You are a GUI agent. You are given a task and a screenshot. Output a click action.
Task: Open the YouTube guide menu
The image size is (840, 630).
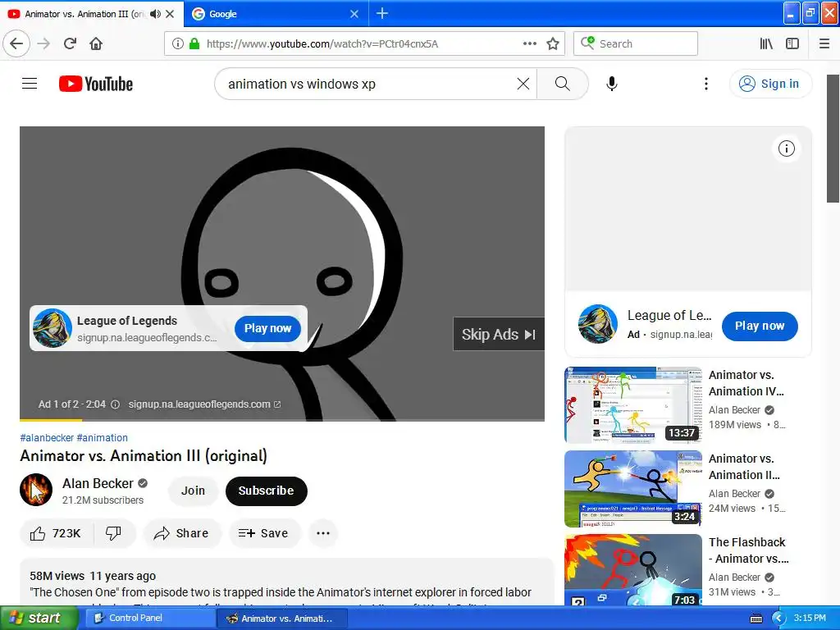30,84
